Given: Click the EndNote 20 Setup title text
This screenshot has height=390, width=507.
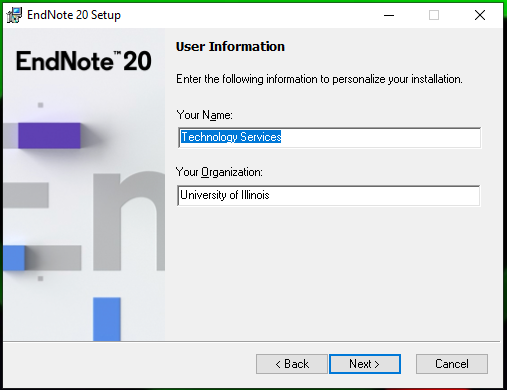Looking at the screenshot, I should pyautogui.click(x=74, y=15).
